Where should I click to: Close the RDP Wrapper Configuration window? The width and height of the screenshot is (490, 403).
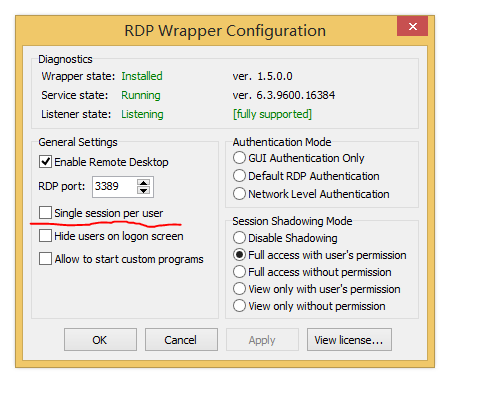[412, 26]
